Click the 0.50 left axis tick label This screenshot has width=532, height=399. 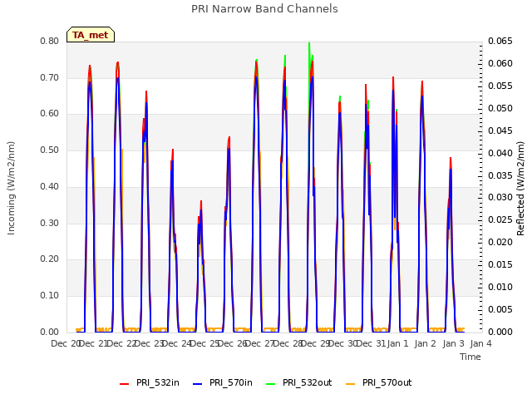(50, 150)
